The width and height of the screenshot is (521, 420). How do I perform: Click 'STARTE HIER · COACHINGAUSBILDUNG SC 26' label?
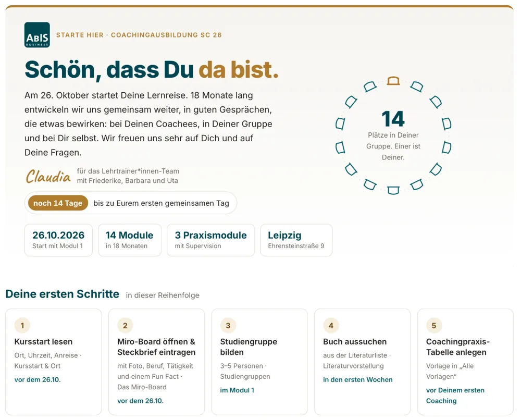pyautogui.click(x=139, y=35)
